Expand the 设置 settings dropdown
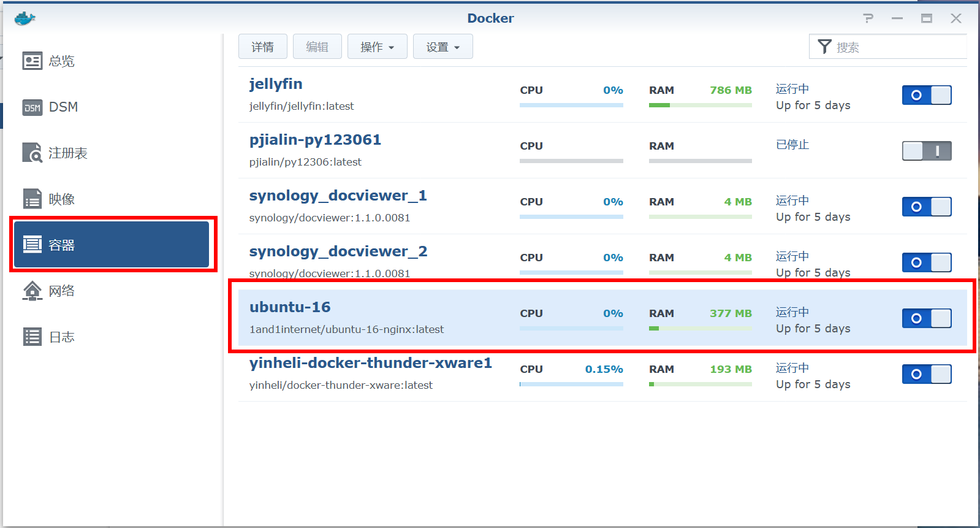Image resolution: width=980 pixels, height=528 pixels. coord(443,47)
